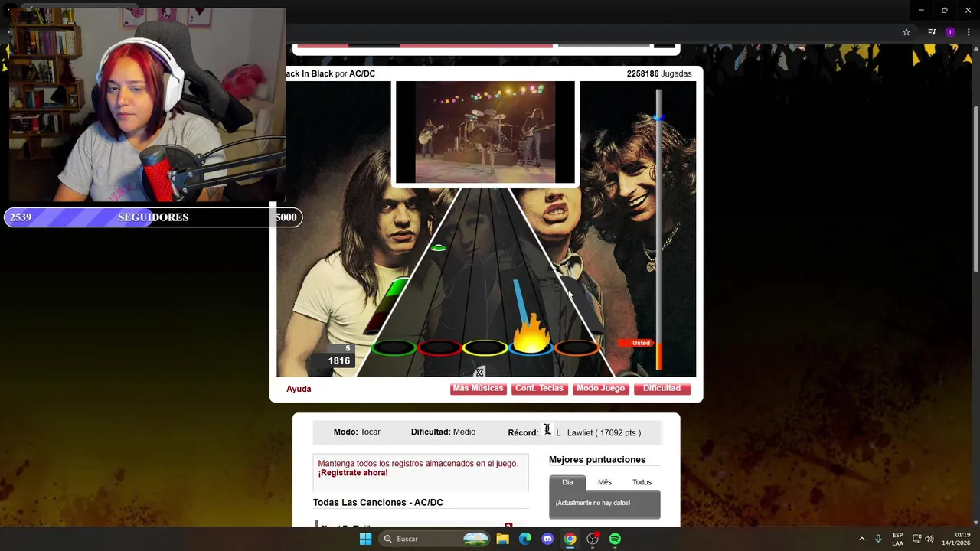The height and width of the screenshot is (551, 980).
Task: Open File Explorer from the taskbar
Action: click(502, 539)
